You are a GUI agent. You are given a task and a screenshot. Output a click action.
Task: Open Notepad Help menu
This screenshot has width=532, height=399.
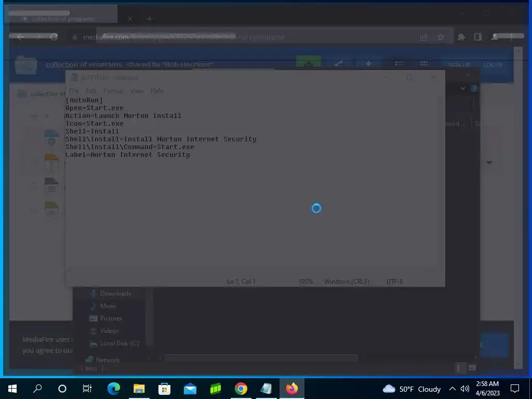click(157, 90)
